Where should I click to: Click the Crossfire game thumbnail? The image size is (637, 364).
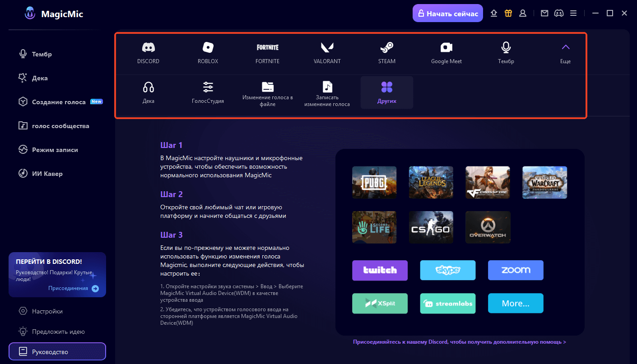(x=488, y=182)
